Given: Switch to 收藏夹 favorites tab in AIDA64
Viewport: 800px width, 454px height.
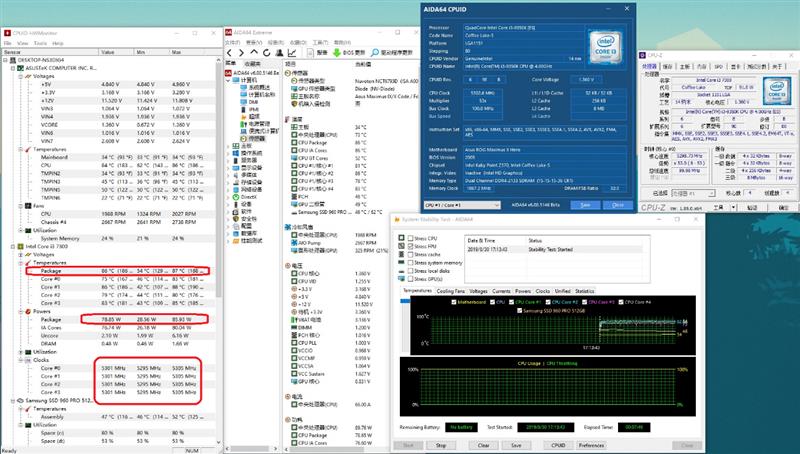Looking at the screenshot, I should point(252,64).
